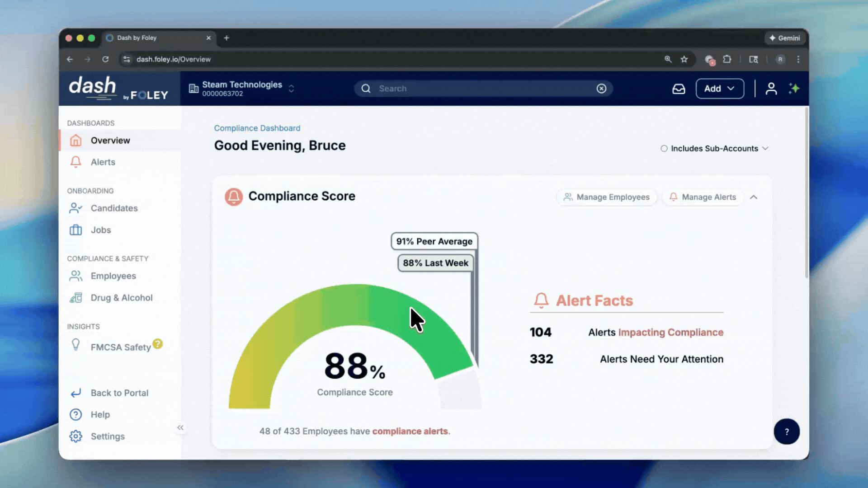Expand the Includes Sub-Accounts dropdown arrow
Image resolution: width=868 pixels, height=488 pixels.
[x=765, y=149]
